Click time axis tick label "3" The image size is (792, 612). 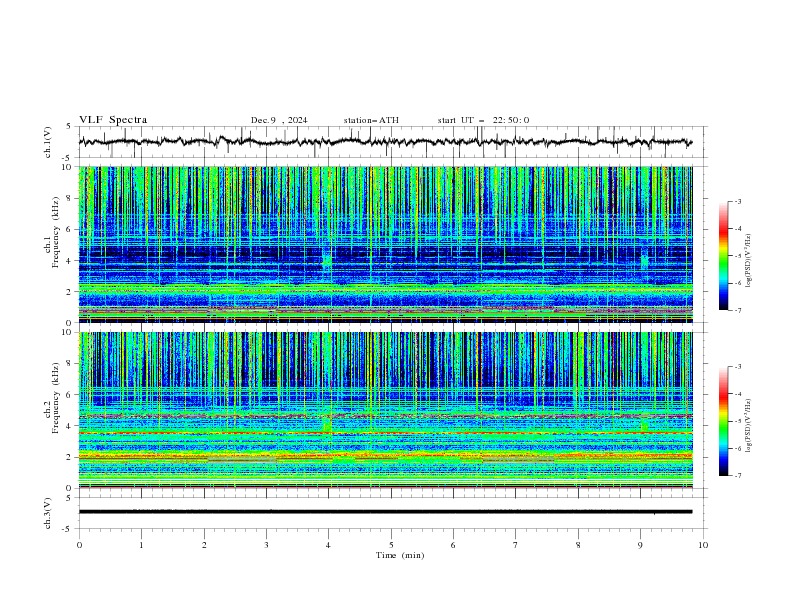pos(266,545)
